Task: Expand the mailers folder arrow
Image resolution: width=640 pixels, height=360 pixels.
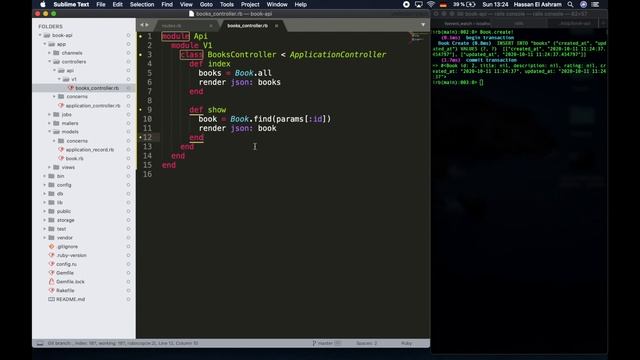Action: 50,123
